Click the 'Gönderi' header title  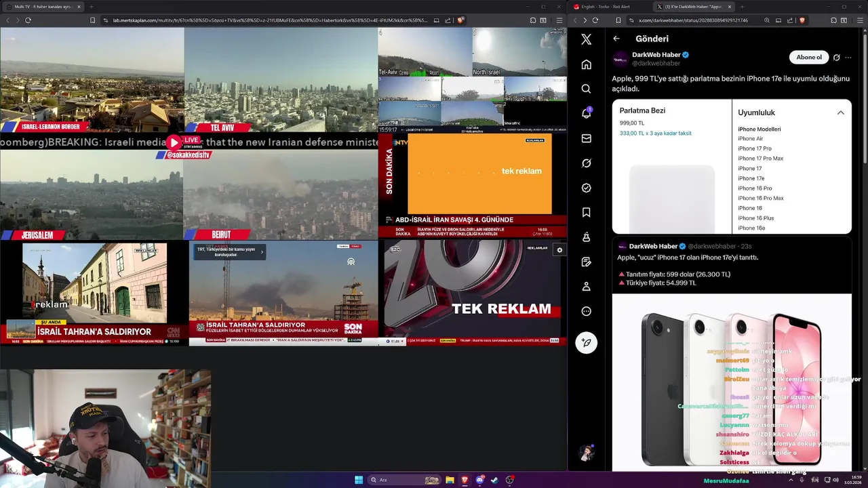[652, 39]
